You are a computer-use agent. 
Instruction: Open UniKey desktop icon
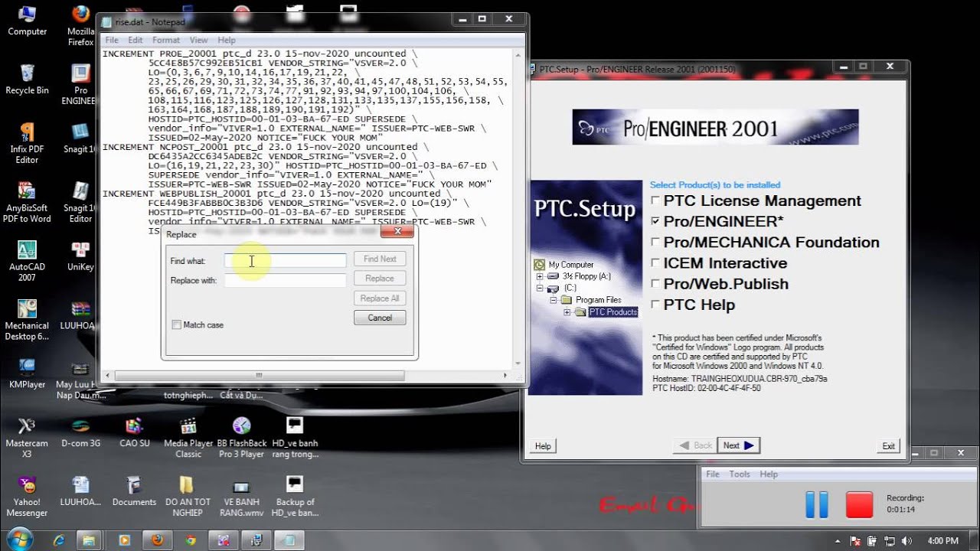[80, 257]
